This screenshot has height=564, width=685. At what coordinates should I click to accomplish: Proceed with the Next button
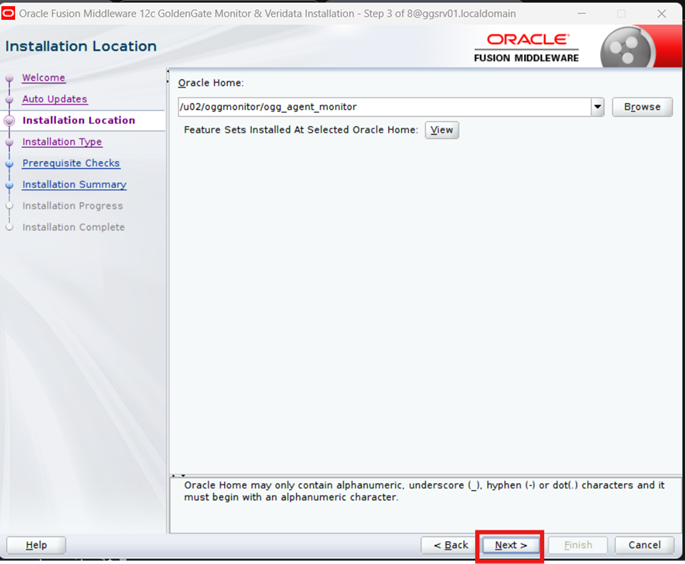(x=510, y=545)
